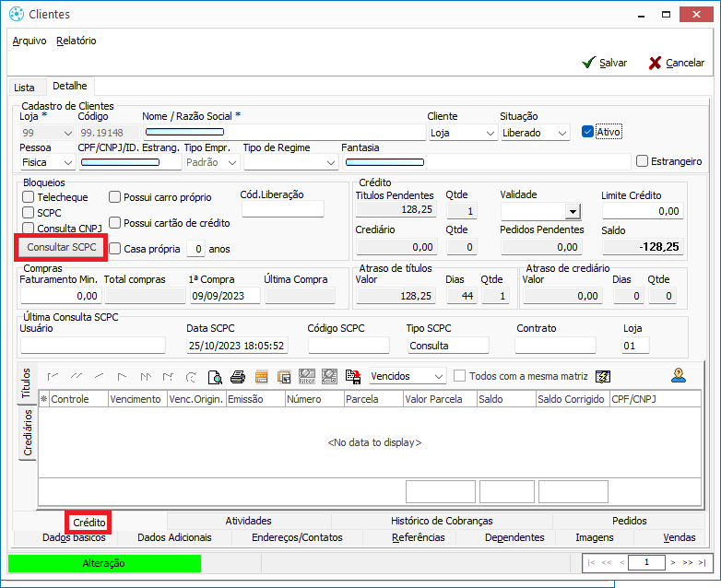Switch to the Lista tab
The image size is (721, 588).
tap(24, 88)
